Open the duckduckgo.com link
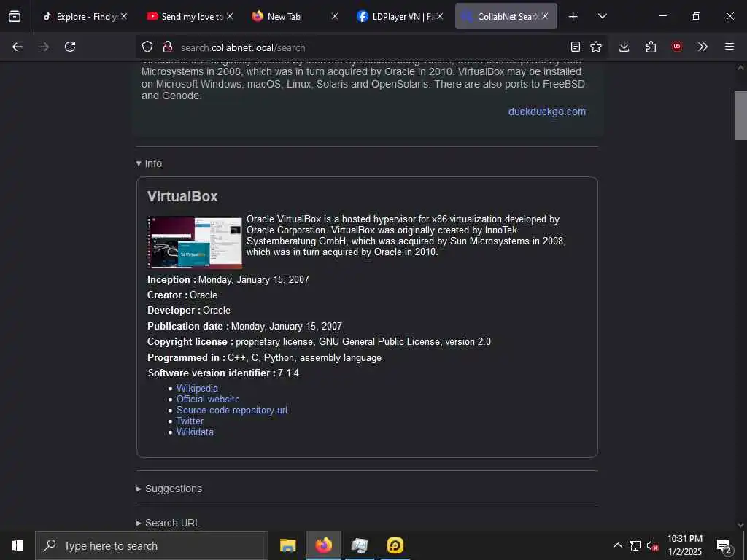 [547, 112]
